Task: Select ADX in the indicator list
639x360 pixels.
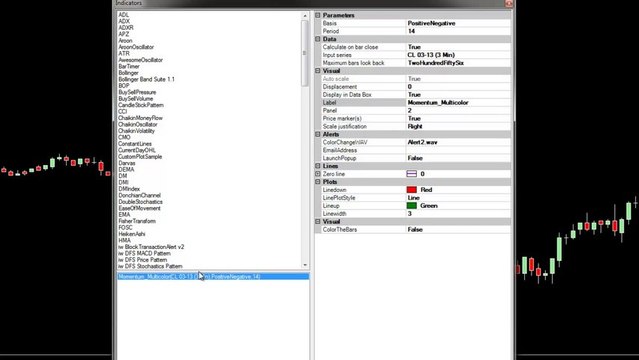Action: pyautogui.click(x=124, y=21)
